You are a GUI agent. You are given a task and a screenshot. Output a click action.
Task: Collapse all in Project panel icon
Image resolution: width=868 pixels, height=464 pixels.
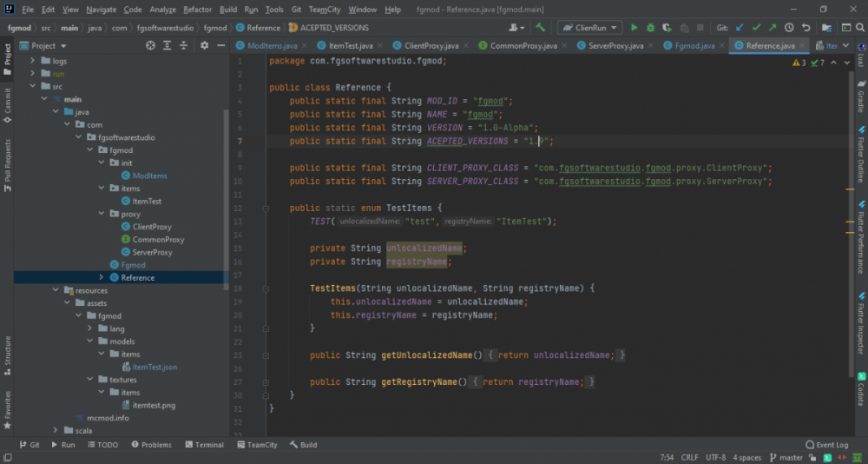pyautogui.click(x=183, y=45)
